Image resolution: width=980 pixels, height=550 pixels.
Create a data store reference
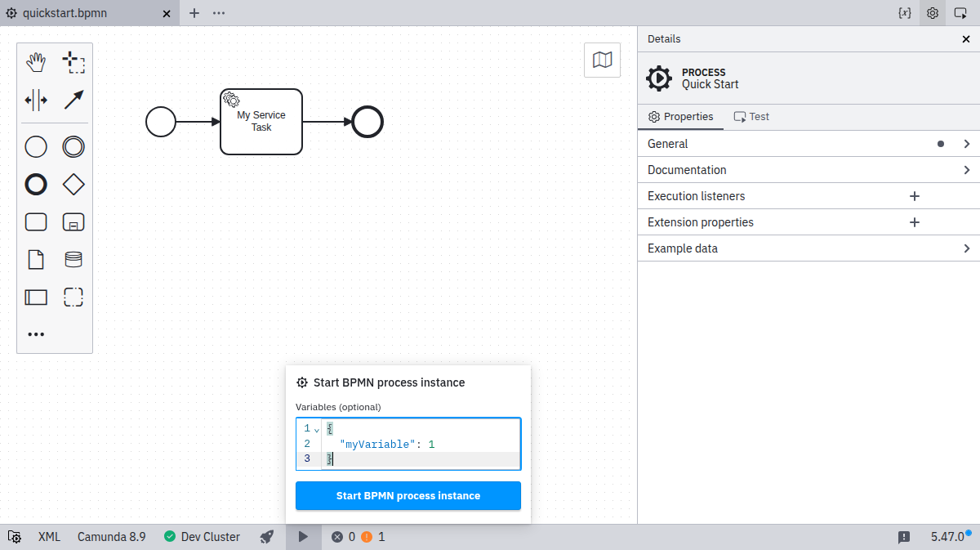coord(73,260)
